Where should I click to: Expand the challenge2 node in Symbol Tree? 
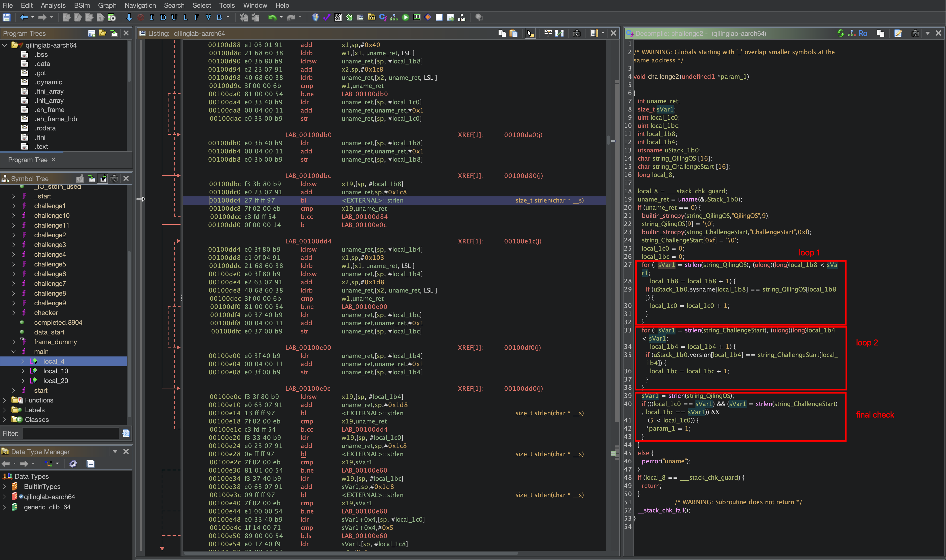[x=14, y=235]
